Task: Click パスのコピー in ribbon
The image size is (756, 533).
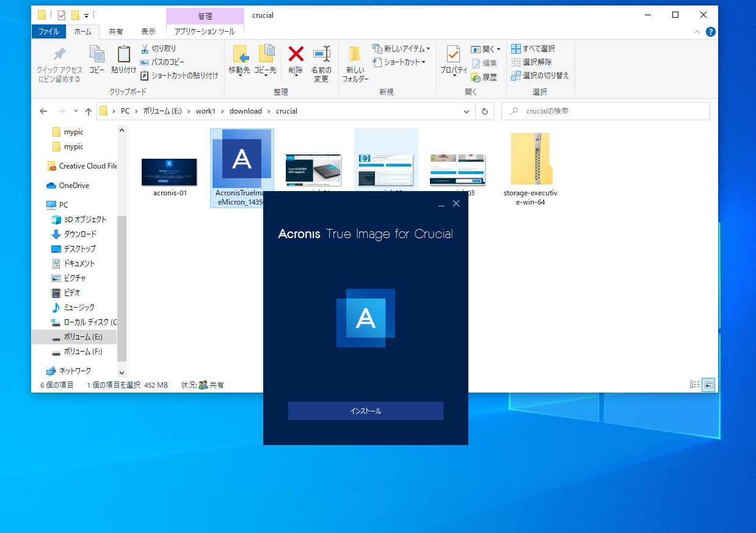Action: [x=162, y=62]
